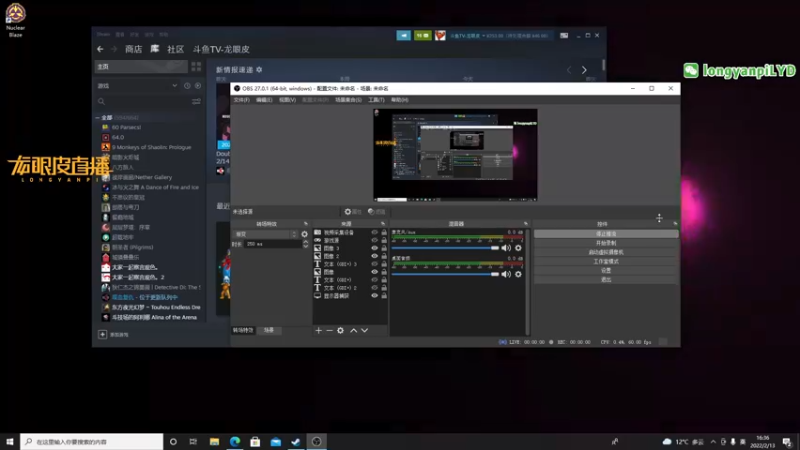
Task: Go back using the Steam back arrow
Action: pyautogui.click(x=101, y=49)
